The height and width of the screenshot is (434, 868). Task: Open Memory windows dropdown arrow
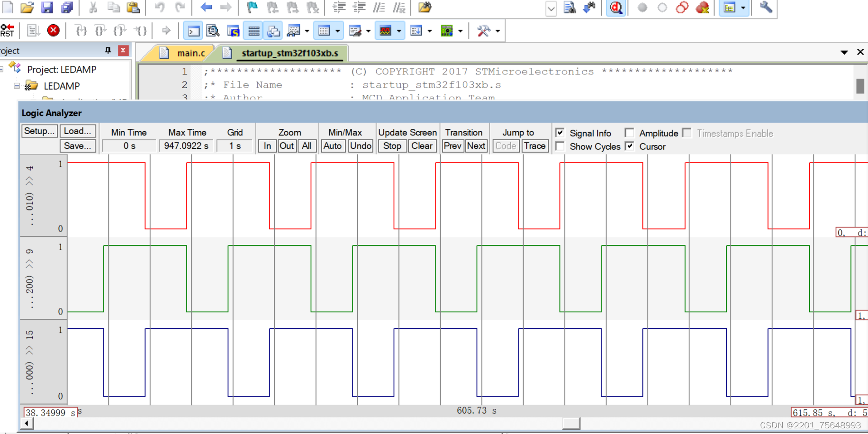pos(338,31)
